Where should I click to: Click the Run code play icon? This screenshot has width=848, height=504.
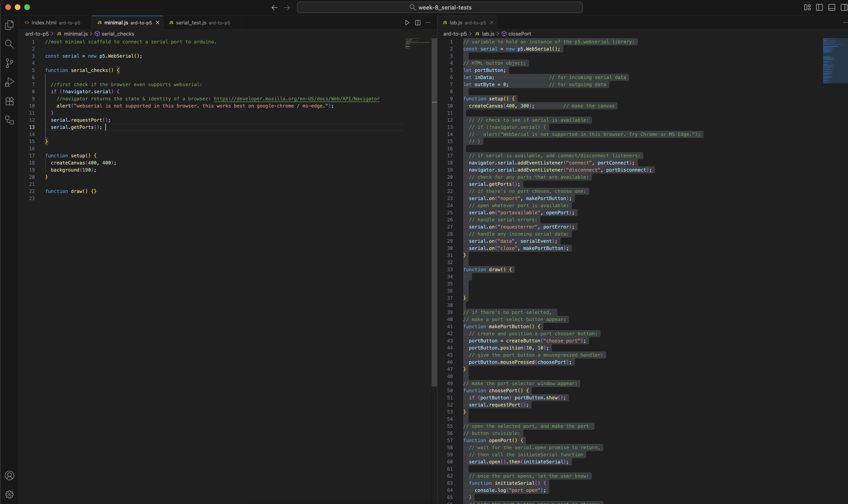click(407, 23)
